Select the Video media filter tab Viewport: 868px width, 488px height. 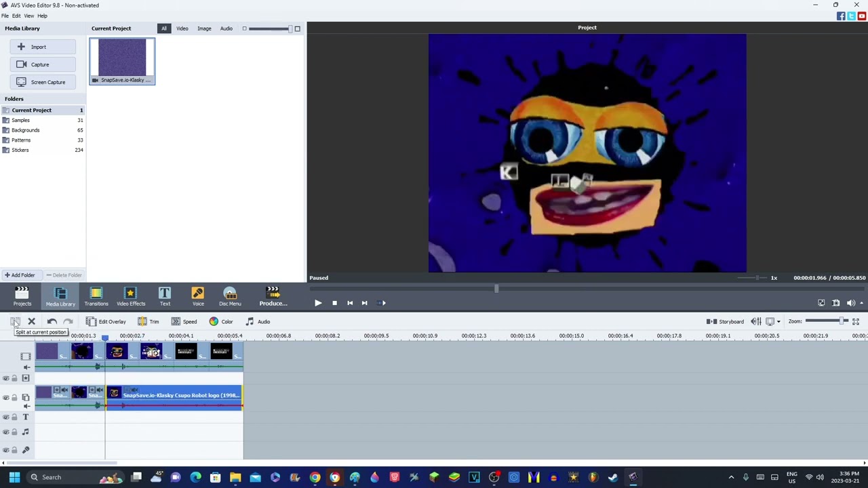click(182, 28)
